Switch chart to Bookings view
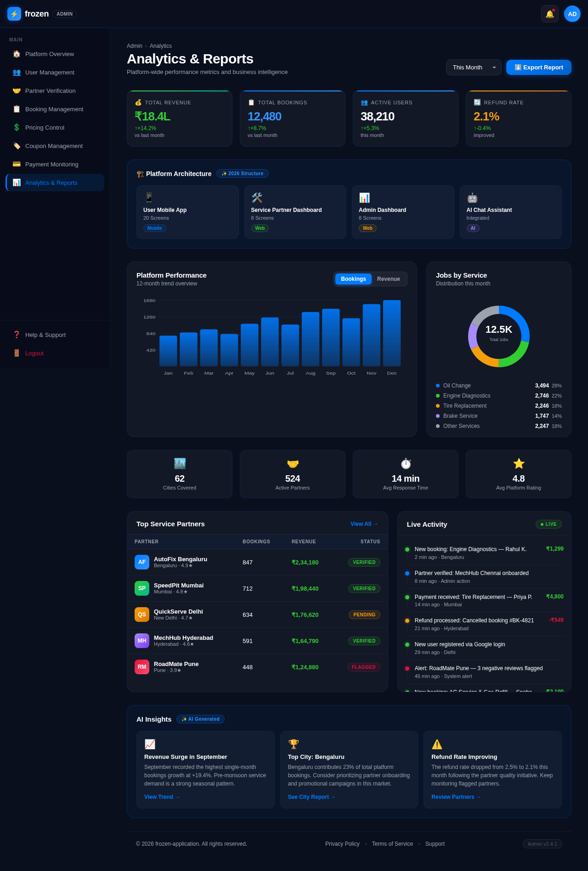The height and width of the screenshot is (871, 588). pyautogui.click(x=353, y=279)
